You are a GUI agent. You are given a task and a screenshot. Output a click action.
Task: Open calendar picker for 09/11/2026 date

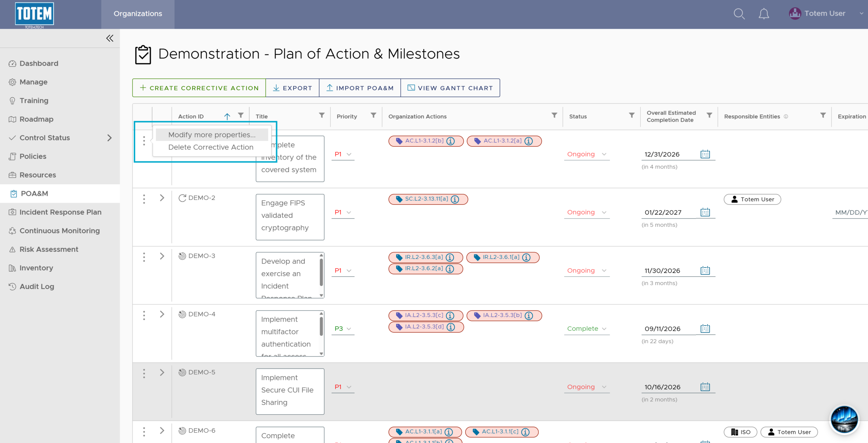705,328
